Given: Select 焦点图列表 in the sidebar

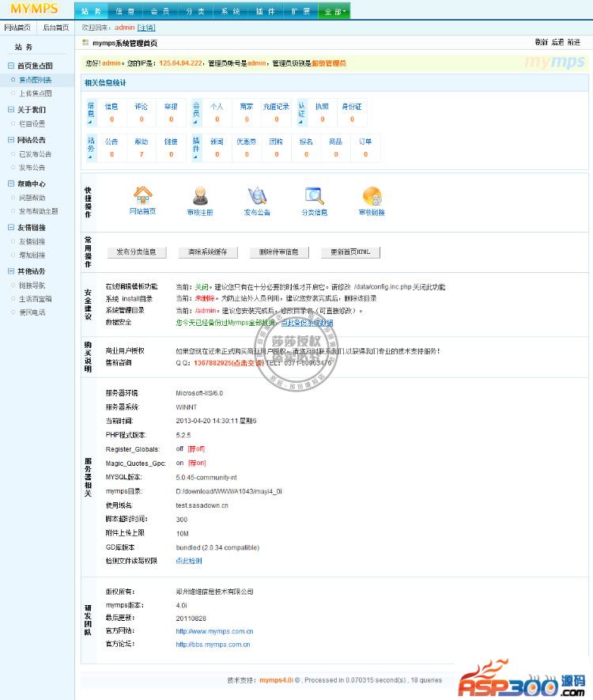Looking at the screenshot, I should click(x=36, y=80).
